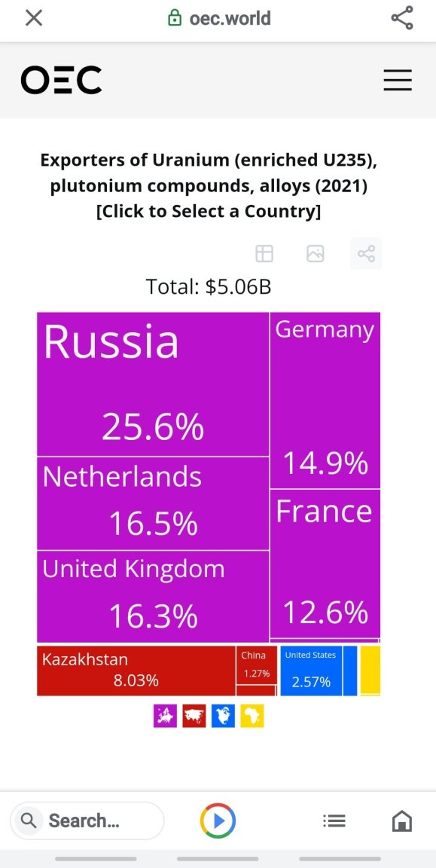
Task: Open the list menu icon at bottom
Action: 334,821
